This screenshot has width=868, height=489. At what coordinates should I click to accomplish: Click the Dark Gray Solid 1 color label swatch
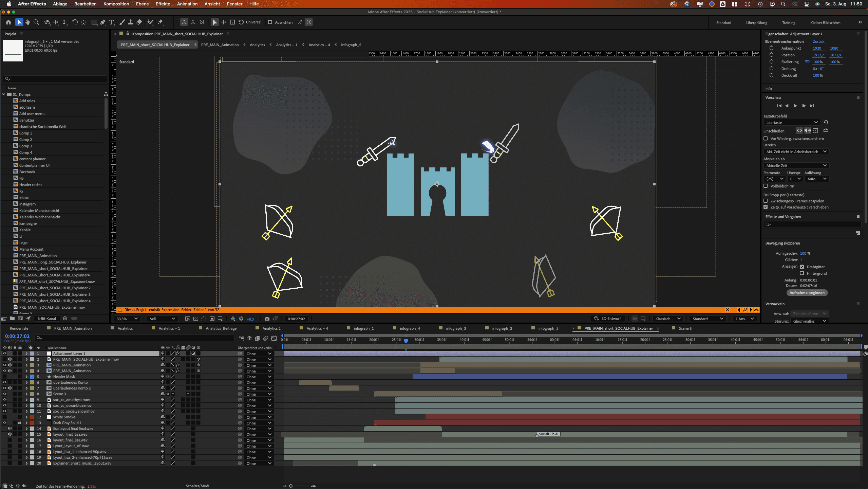click(32, 423)
